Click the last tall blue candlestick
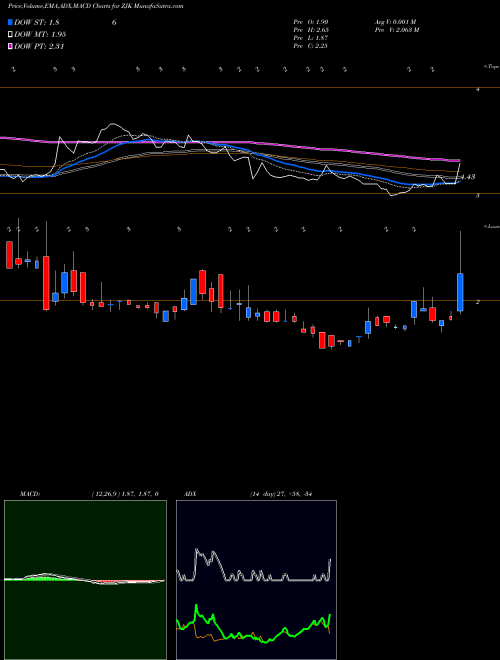The image size is (500, 660). click(460, 292)
